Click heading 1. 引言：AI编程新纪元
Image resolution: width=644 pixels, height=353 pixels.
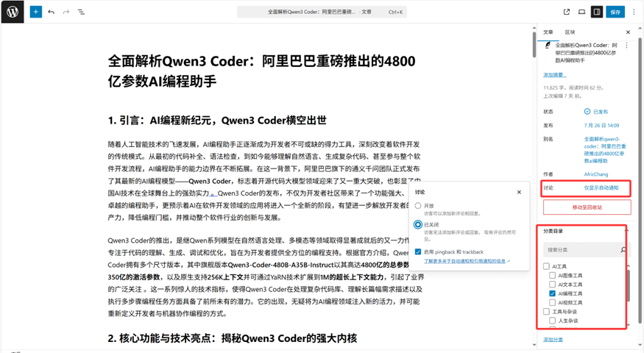[x=217, y=121]
